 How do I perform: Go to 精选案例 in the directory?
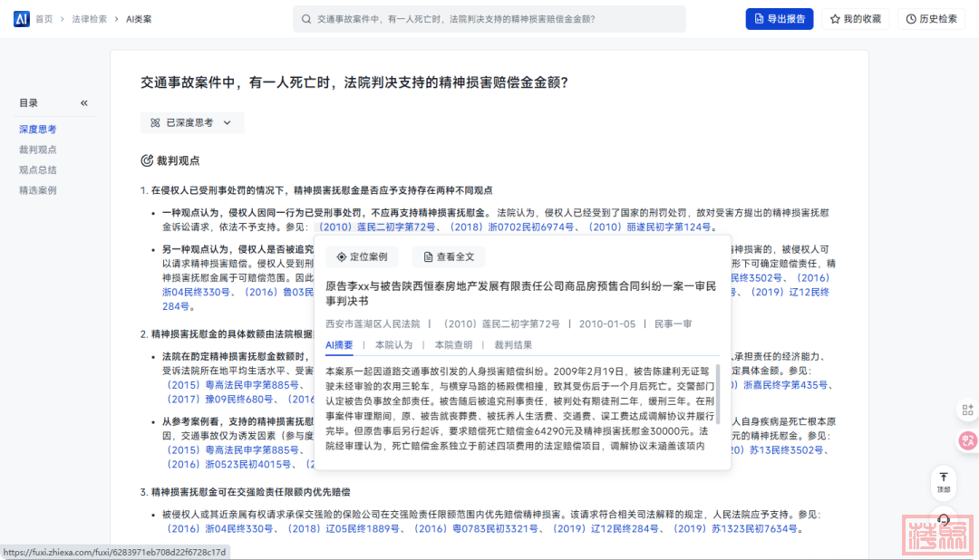click(38, 190)
